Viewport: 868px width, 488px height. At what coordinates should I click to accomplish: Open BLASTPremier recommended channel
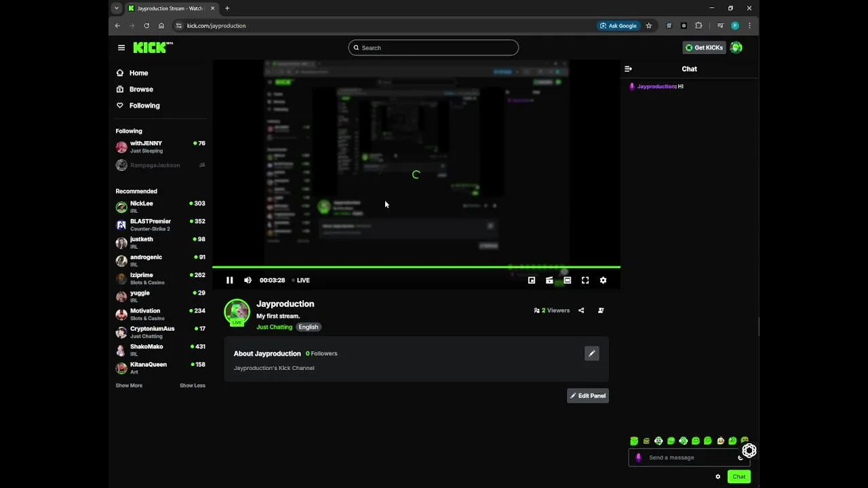(161, 224)
